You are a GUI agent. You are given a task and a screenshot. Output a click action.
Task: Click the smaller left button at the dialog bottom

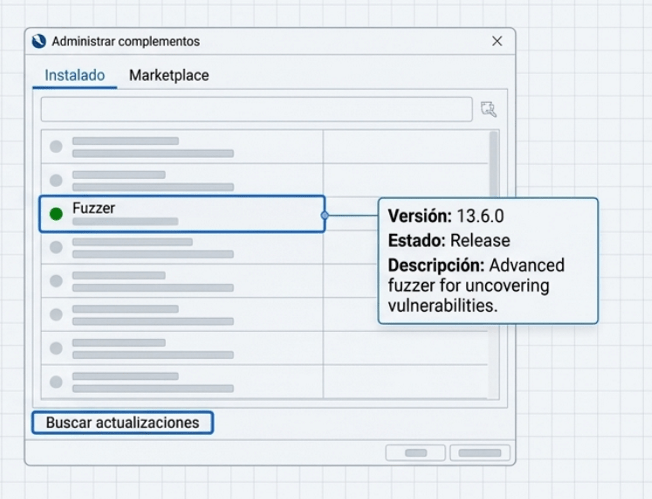coord(415,453)
